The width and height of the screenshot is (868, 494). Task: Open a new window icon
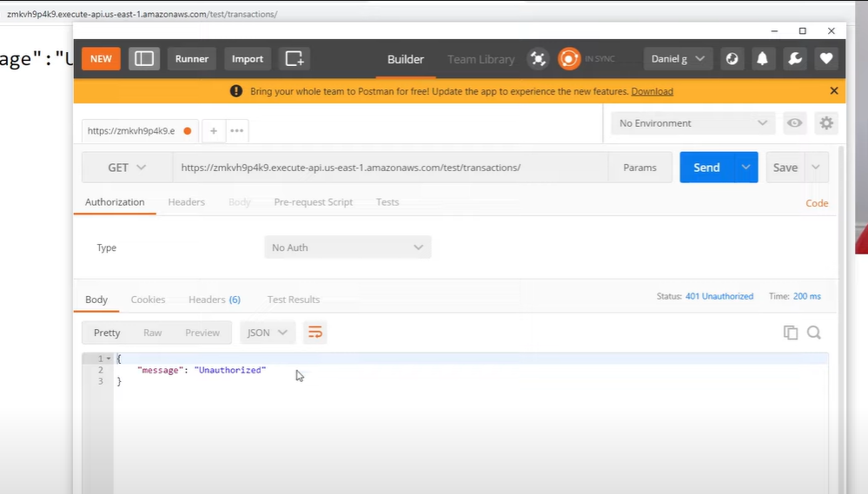point(294,59)
